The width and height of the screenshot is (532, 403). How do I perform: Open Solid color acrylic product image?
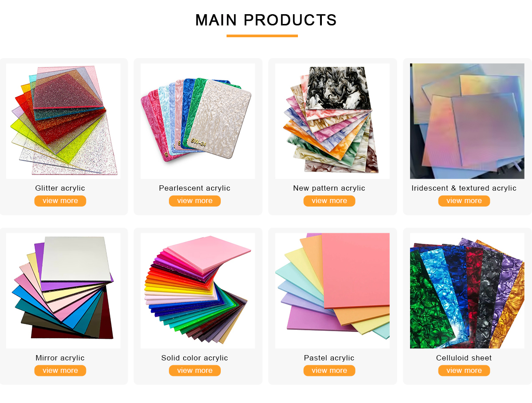198,291
